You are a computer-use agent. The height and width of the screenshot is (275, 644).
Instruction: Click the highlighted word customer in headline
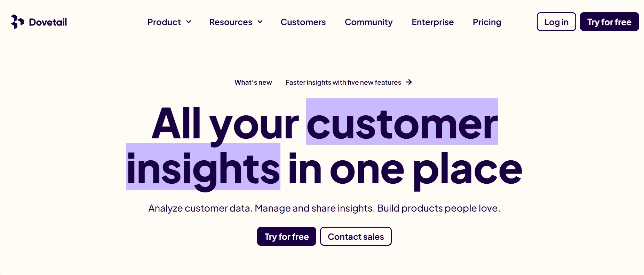(x=401, y=122)
